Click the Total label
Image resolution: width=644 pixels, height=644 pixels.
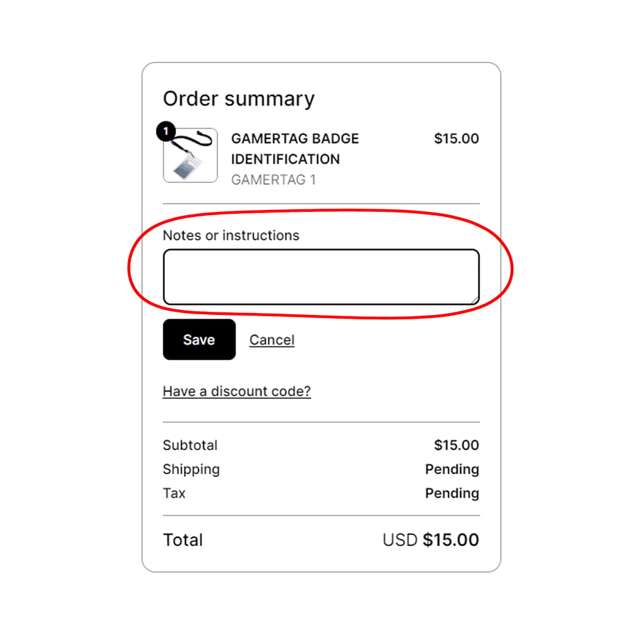[x=183, y=540]
